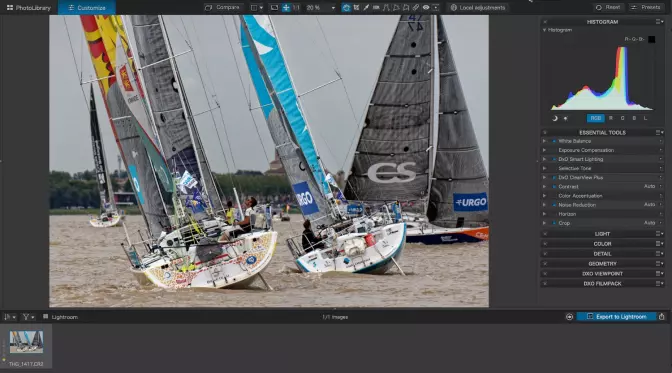Select the repair bandage tool
The width and height of the screenshot is (672, 373).
[x=416, y=7]
